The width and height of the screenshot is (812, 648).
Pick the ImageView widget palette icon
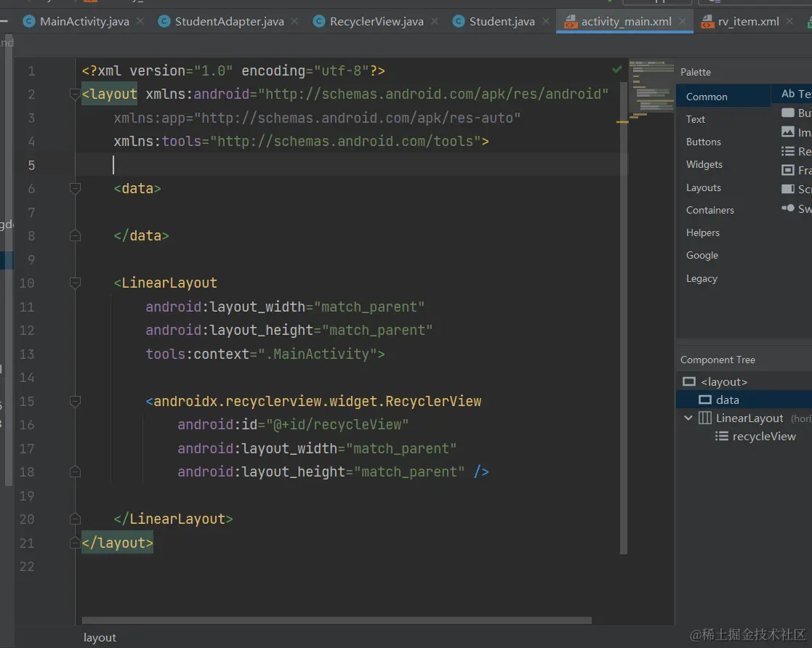pyautogui.click(x=787, y=132)
